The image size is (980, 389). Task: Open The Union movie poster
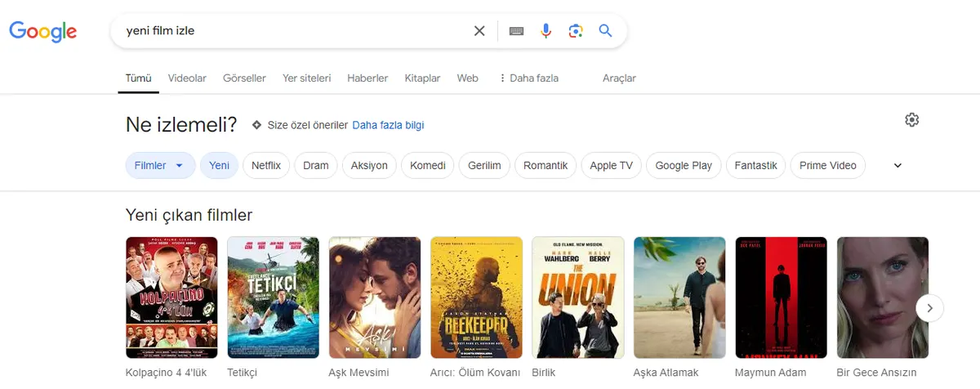click(x=578, y=297)
